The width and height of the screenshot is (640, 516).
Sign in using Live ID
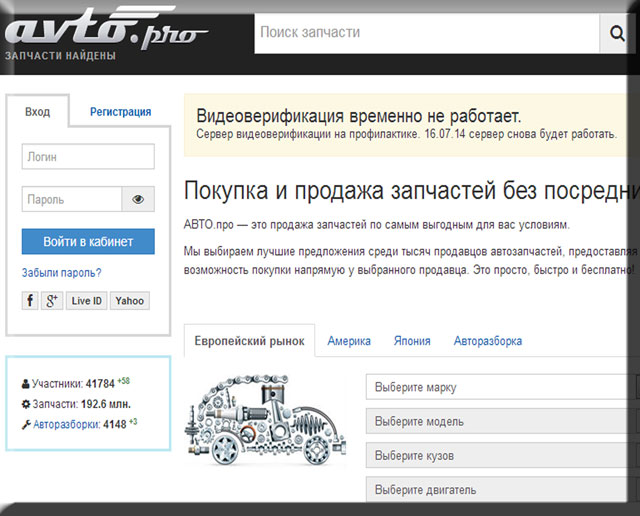86,300
